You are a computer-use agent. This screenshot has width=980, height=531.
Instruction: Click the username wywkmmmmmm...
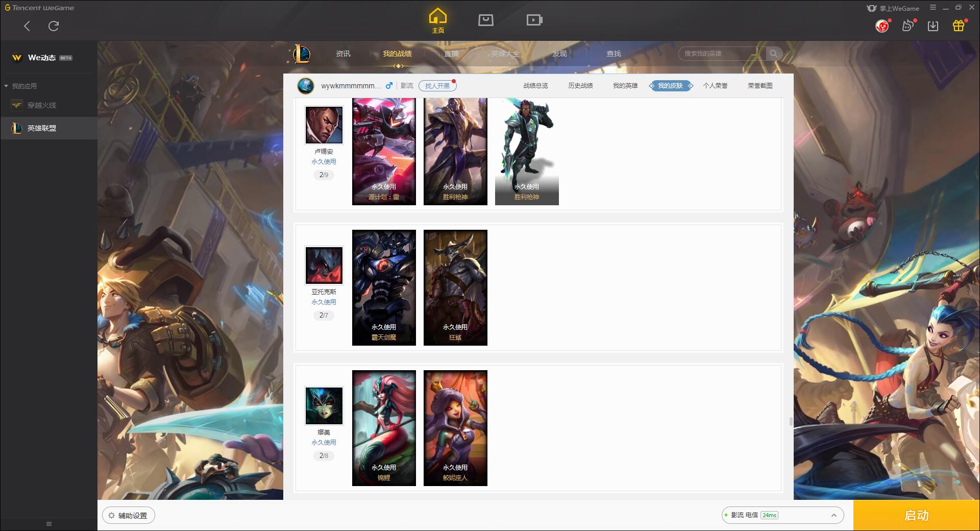351,86
